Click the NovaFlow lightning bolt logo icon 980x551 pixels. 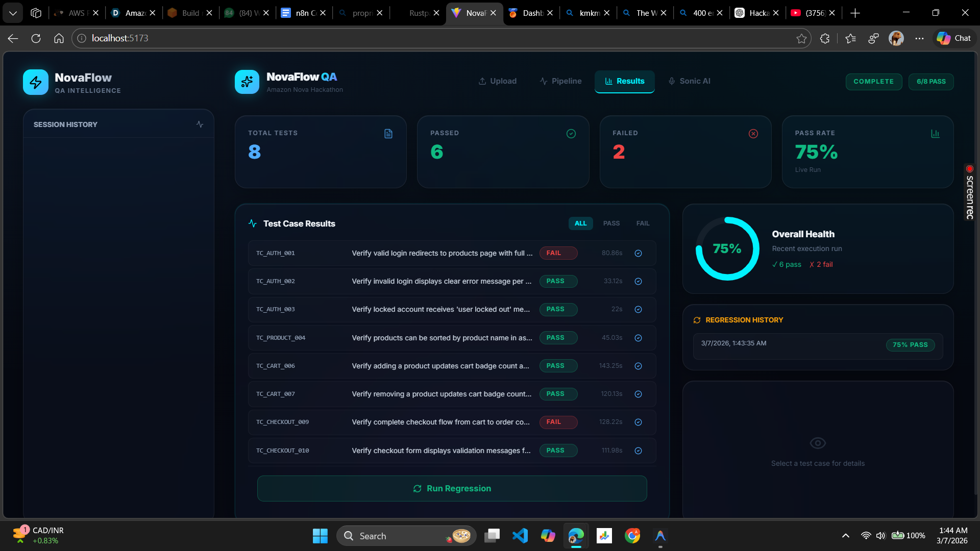(x=36, y=82)
